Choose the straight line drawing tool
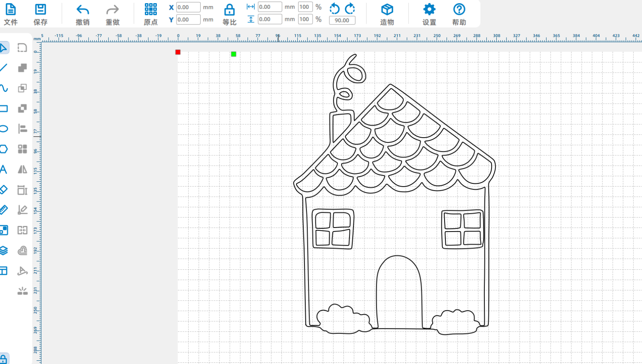Screen dimensions: 642x364 coord(4,68)
